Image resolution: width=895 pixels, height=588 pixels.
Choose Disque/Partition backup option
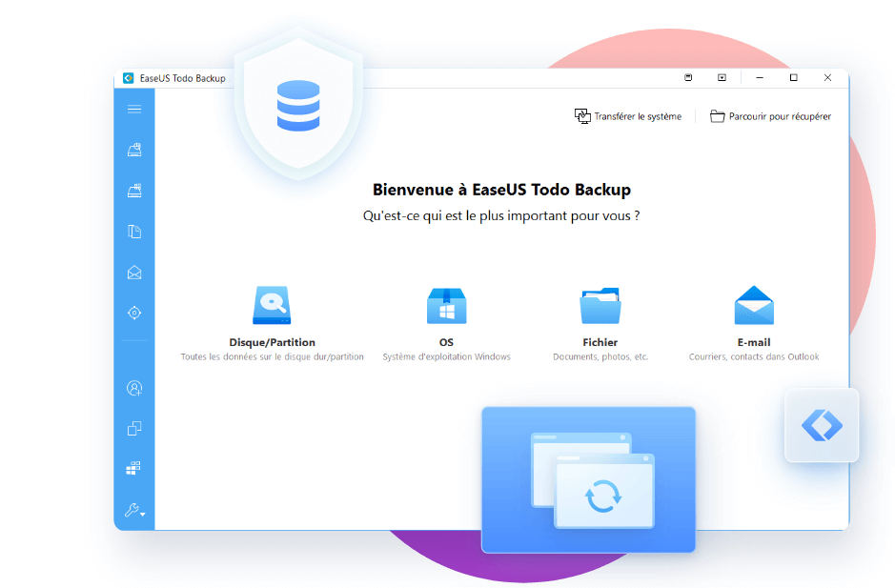(272, 306)
